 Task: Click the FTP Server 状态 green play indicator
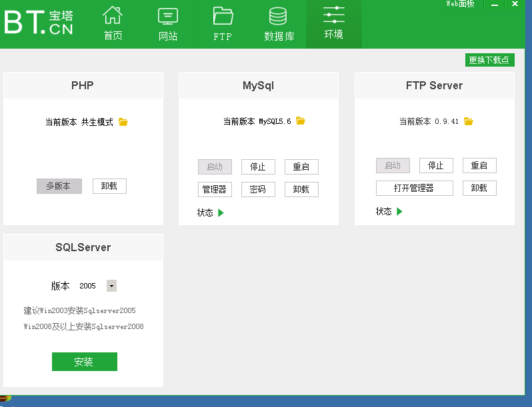[x=400, y=211]
